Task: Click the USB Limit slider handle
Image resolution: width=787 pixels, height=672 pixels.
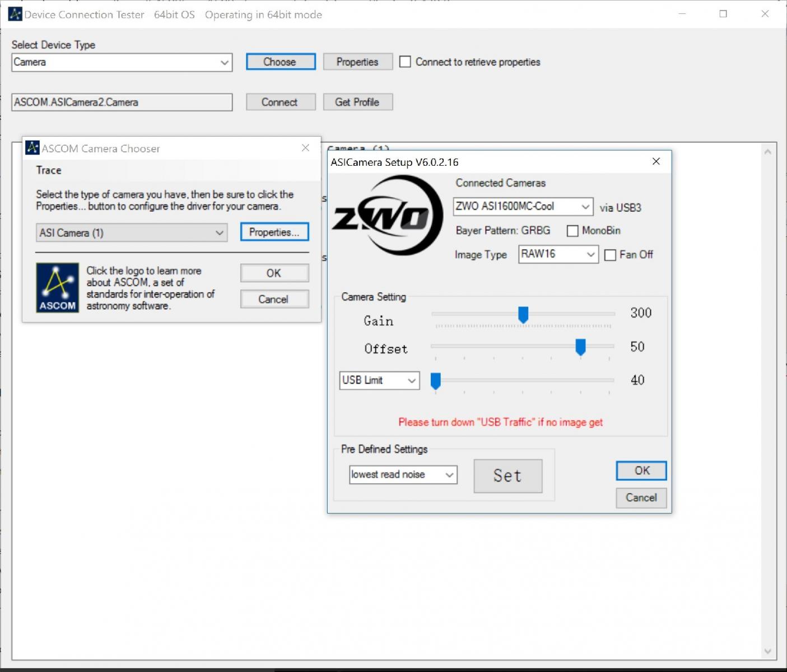Action: [x=436, y=381]
